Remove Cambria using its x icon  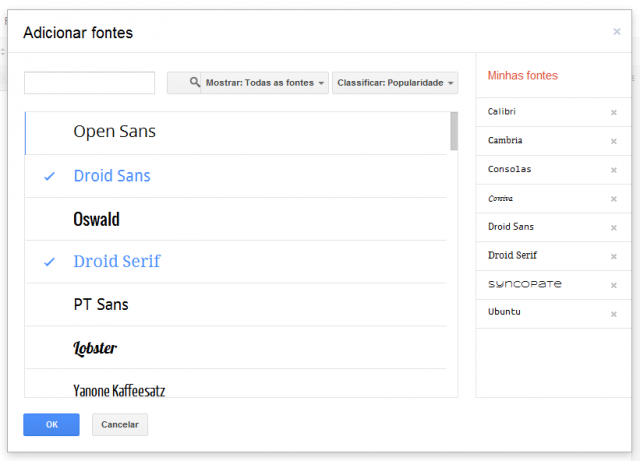(x=614, y=141)
